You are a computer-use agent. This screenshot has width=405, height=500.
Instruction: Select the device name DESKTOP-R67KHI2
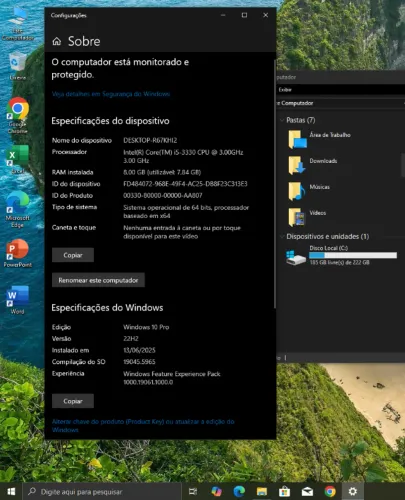pyautogui.click(x=150, y=140)
